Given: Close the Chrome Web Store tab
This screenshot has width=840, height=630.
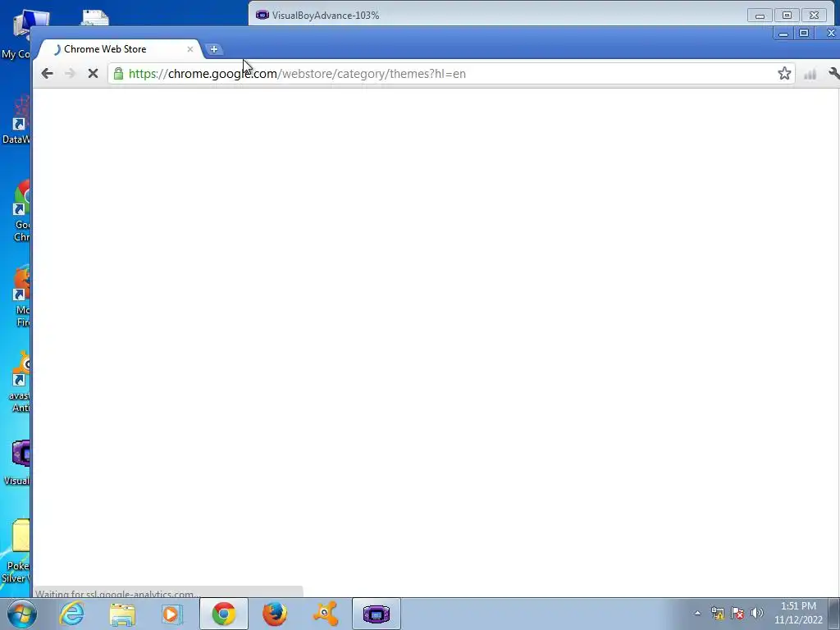Looking at the screenshot, I should (190, 49).
